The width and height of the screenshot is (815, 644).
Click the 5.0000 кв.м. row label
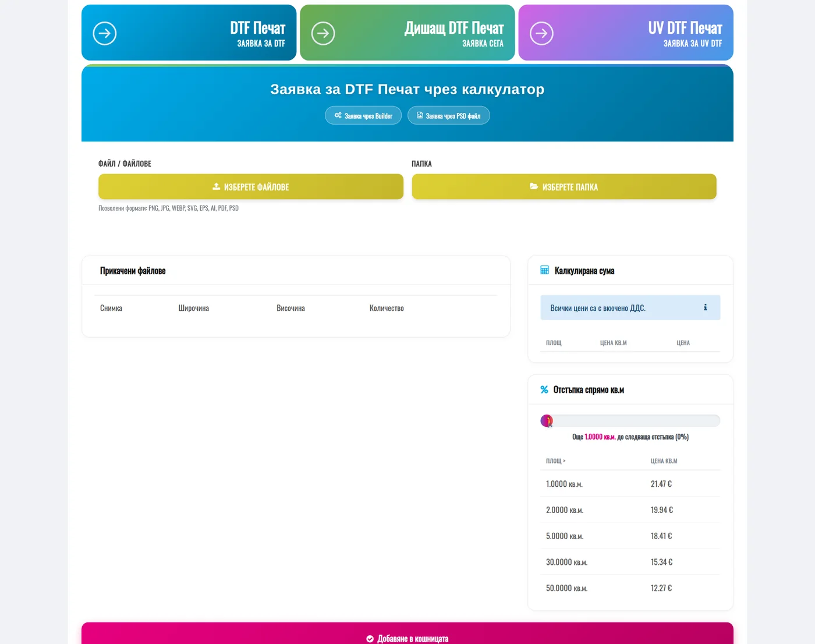pyautogui.click(x=565, y=536)
